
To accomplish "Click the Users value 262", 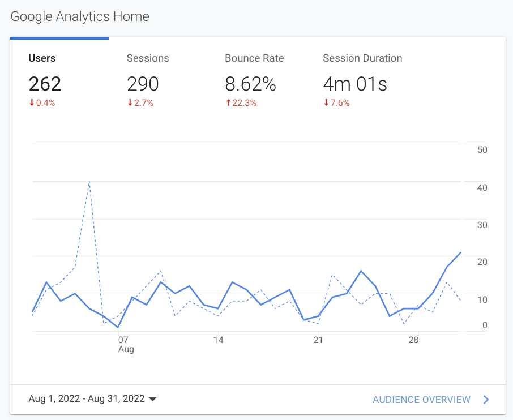I will click(x=45, y=84).
